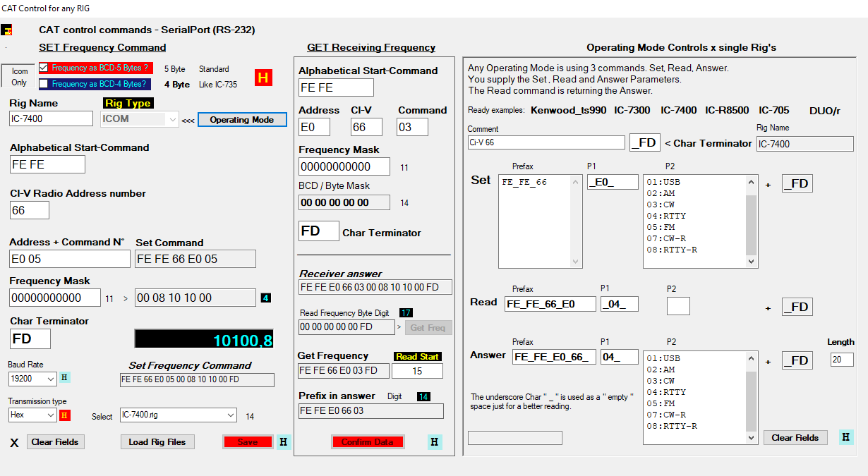Viewport: 868px width, 476px height.
Task: Click the Set Prefax box scrollbar
Action: click(x=577, y=221)
